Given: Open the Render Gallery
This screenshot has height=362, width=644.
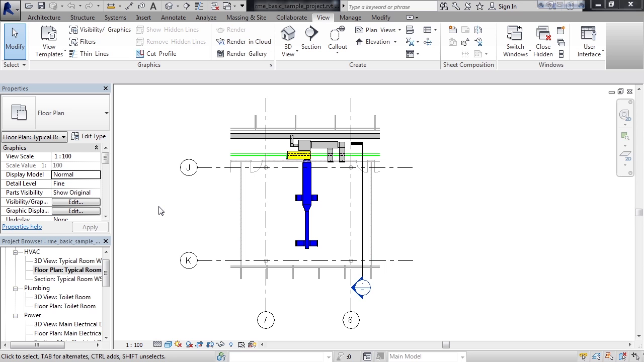Looking at the screenshot, I should tap(242, 54).
